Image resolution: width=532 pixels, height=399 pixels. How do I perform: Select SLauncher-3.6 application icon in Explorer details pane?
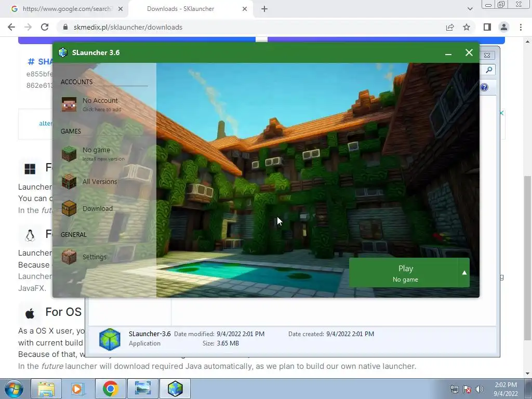tap(110, 339)
